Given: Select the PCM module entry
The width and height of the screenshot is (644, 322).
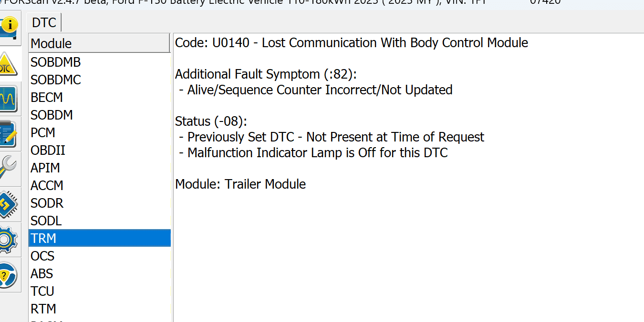Looking at the screenshot, I should click(x=43, y=133).
